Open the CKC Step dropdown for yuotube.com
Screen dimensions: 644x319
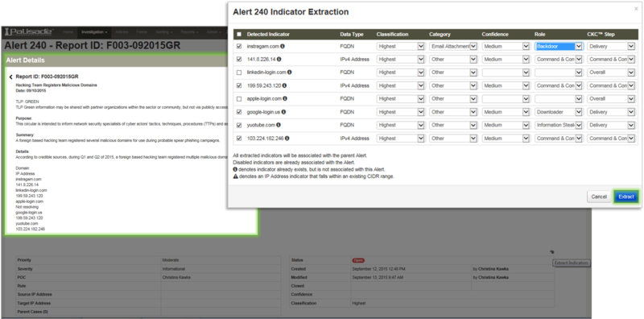pos(611,125)
